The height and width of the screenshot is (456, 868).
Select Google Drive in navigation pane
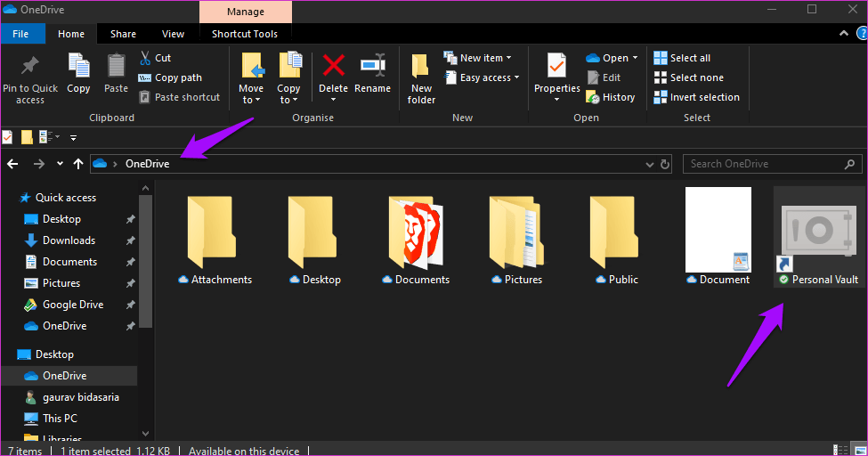click(x=64, y=305)
